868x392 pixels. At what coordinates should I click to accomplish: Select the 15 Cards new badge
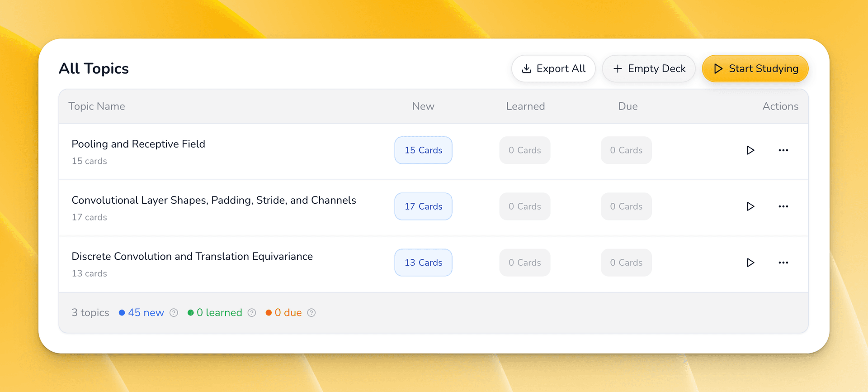423,150
